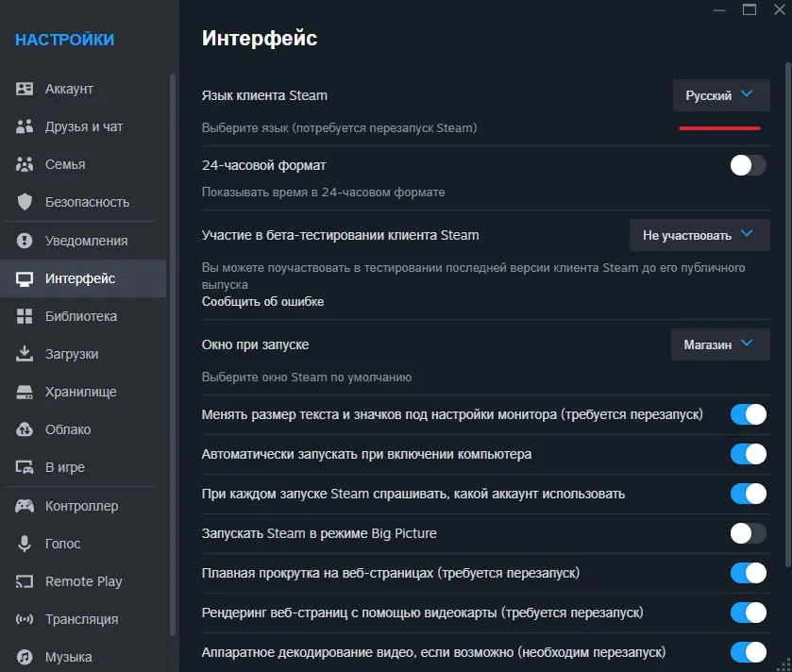
Task: Select the Интерфейс section label
Action: [80, 278]
